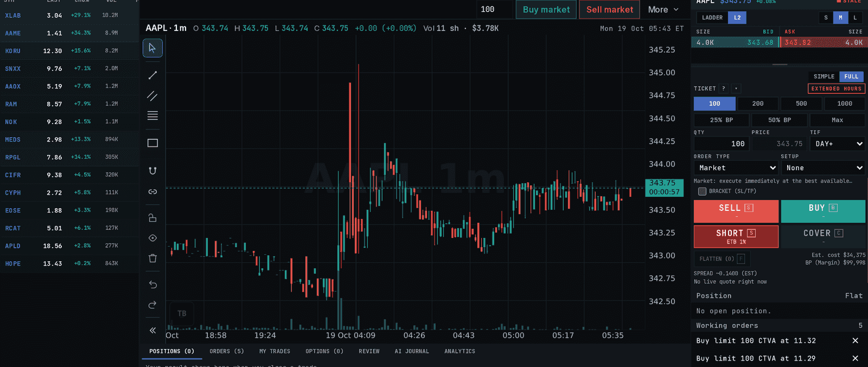The height and width of the screenshot is (367, 868).
Task: Open the AI Journal tab
Action: click(412, 351)
